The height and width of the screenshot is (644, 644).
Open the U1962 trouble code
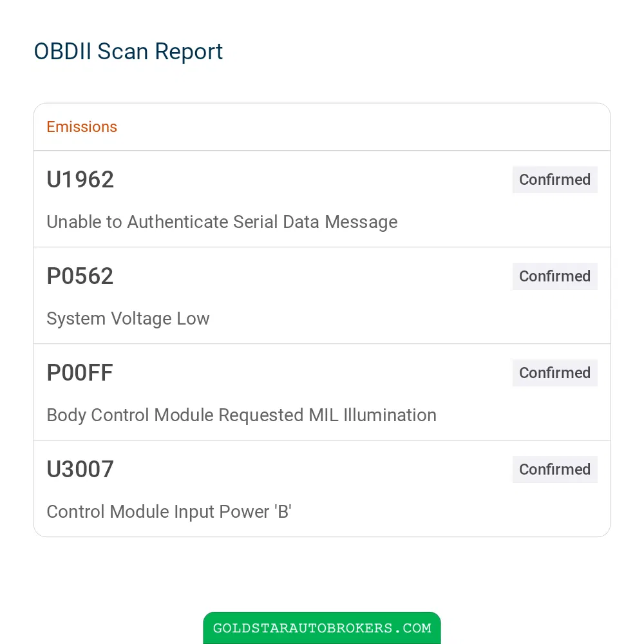tap(80, 180)
